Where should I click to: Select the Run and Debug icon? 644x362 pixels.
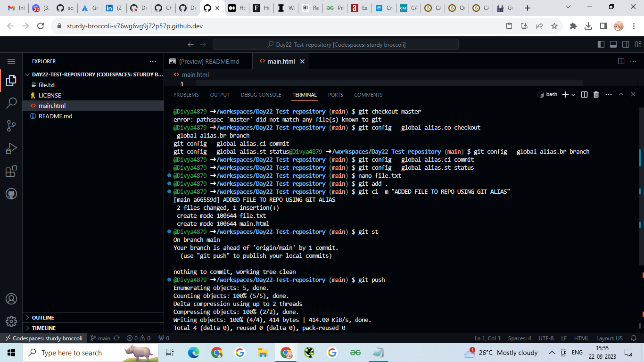pos(11,148)
